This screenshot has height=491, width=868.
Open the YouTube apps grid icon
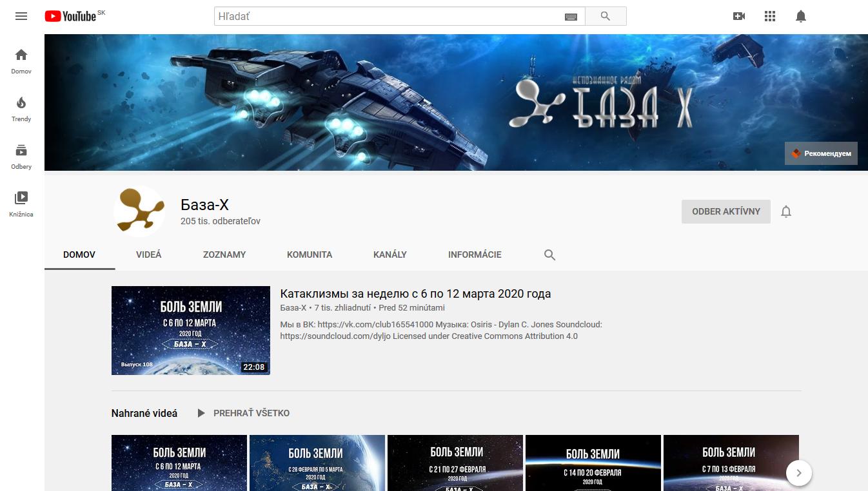click(x=770, y=16)
